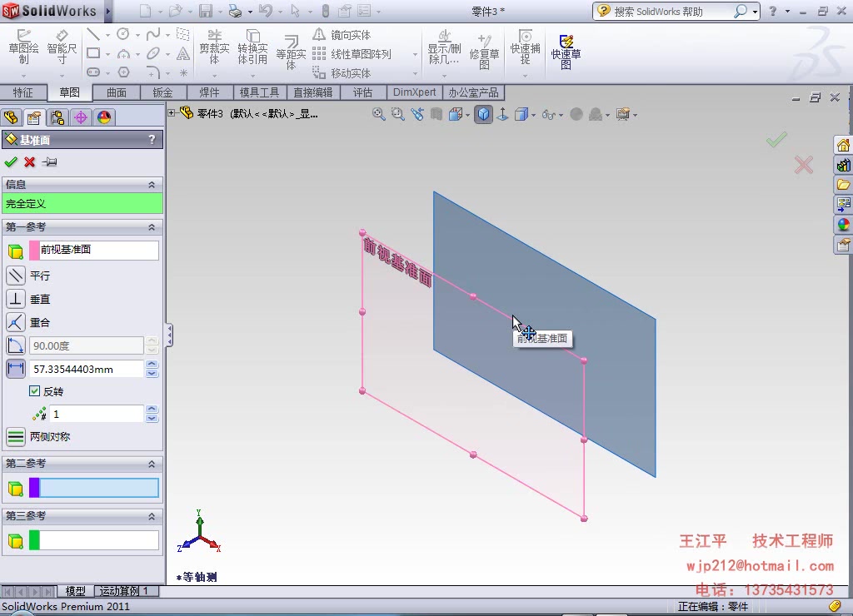Viewport: 853px width, 616px height.
Task: Select the 快速草图 (Rapid Sketch) icon
Action: click(x=565, y=50)
